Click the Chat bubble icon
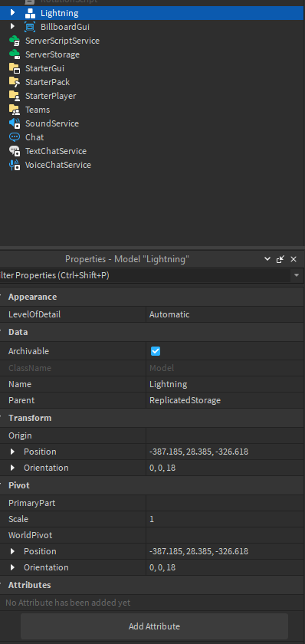305x644 pixels. [x=15, y=137]
